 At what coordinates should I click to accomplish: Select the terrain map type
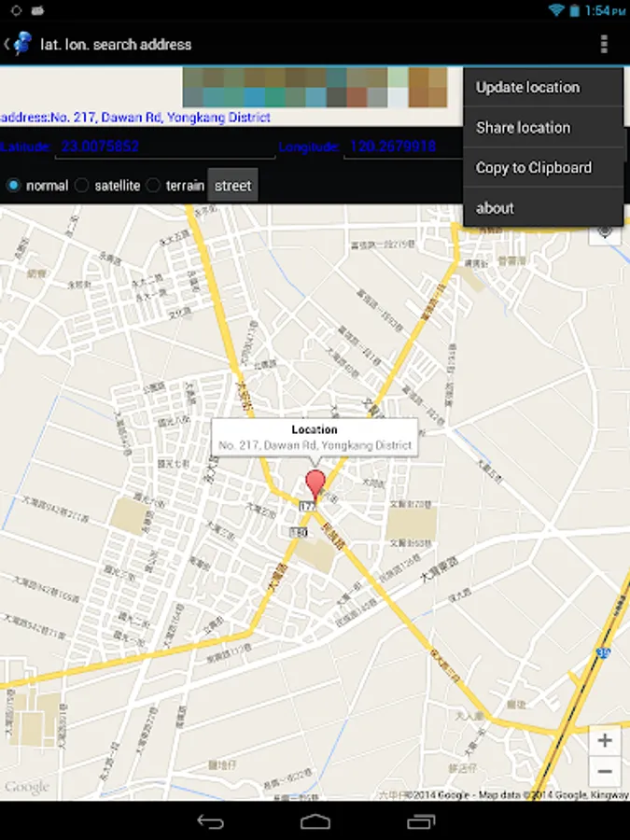tap(175, 186)
